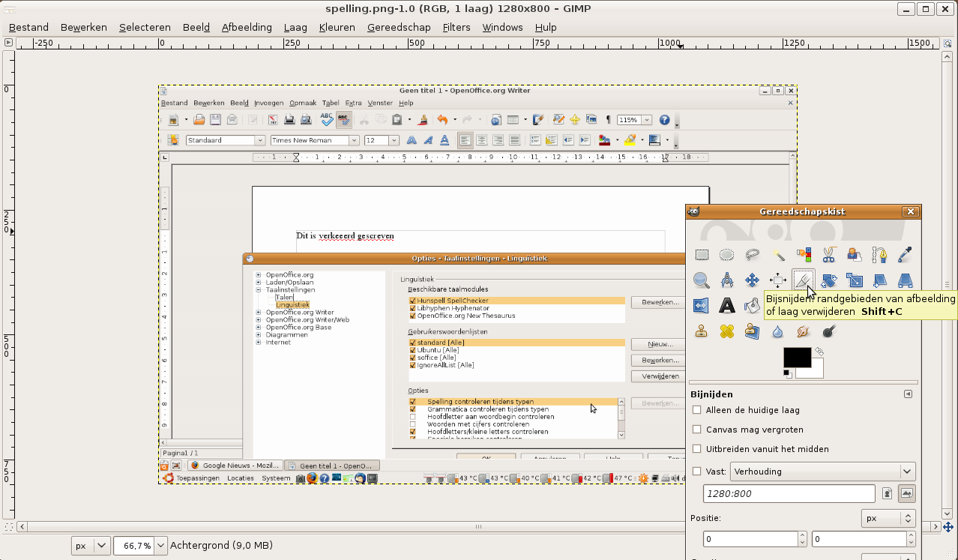This screenshot has height=560, width=958.
Task: Select the Bucket Fill tool
Action: (x=752, y=306)
